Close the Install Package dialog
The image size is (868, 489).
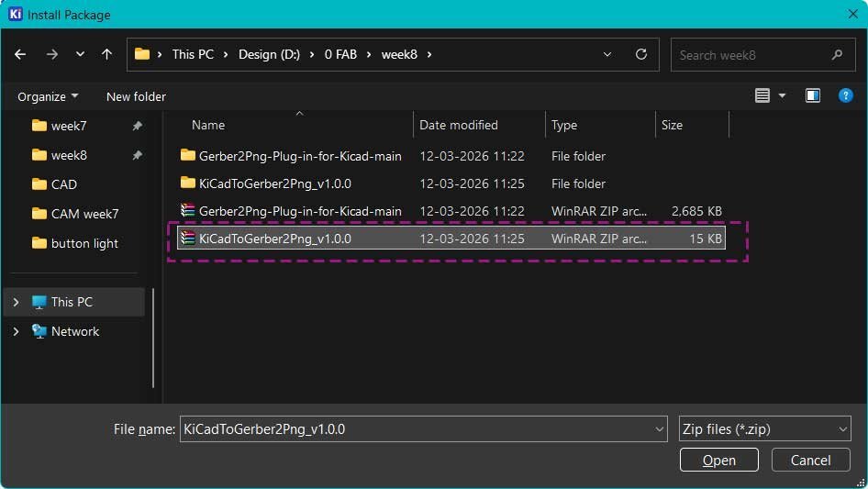[x=852, y=14]
